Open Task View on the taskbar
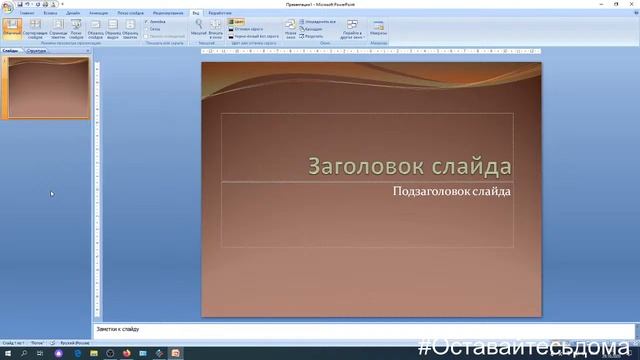The height and width of the screenshot is (360, 640). click(x=40, y=353)
